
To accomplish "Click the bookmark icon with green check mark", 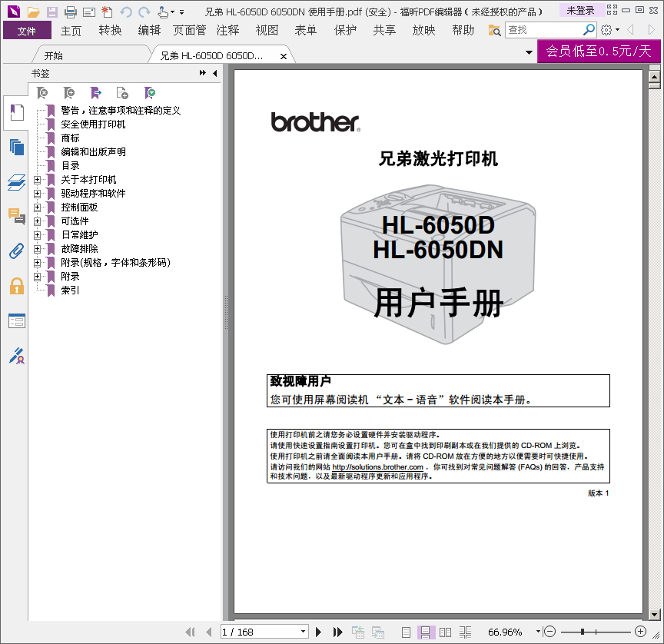I will [150, 92].
